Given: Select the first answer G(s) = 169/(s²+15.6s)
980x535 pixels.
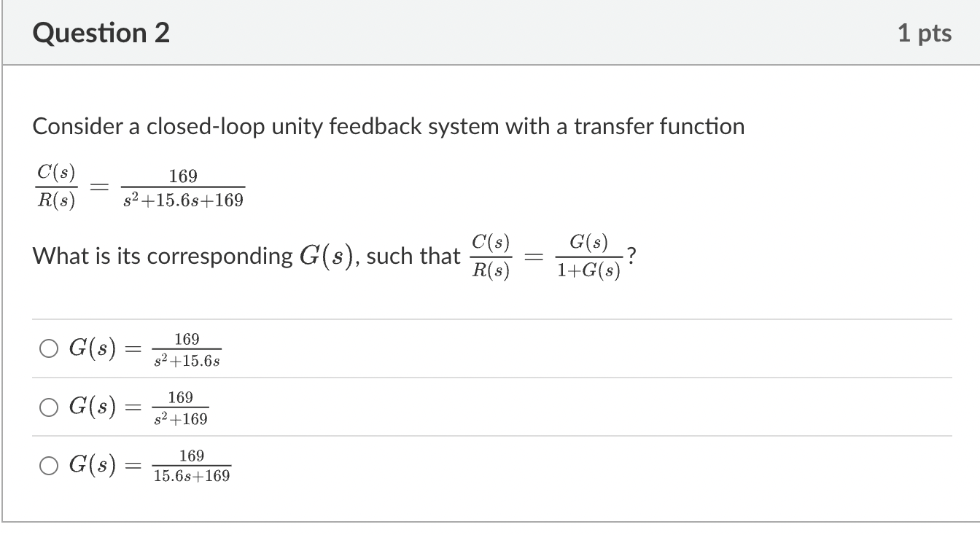Looking at the screenshot, I should 49,348.
